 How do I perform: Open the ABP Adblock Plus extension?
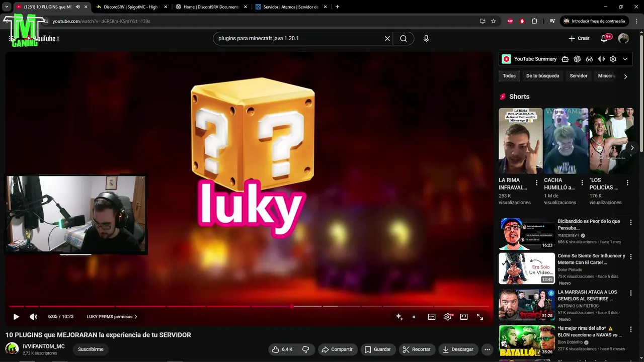510,21
